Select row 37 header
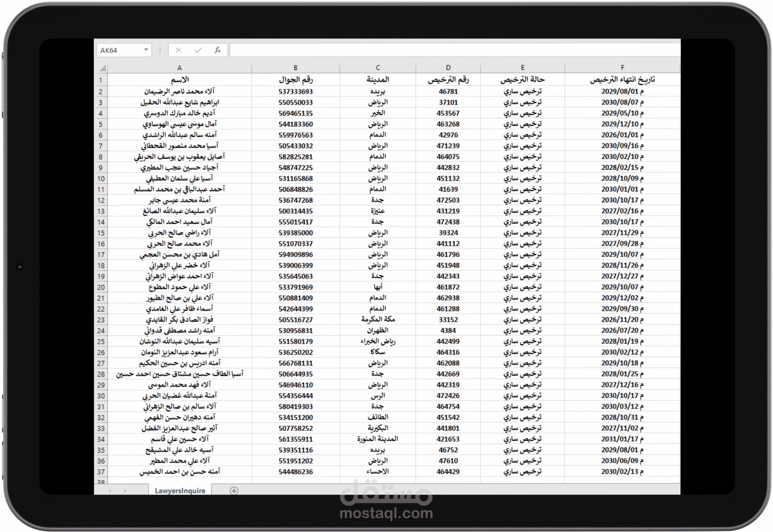 (x=101, y=471)
